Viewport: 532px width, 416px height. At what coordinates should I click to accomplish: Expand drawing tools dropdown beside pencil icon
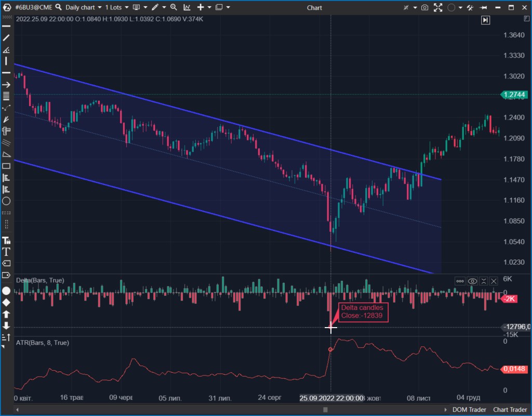(164, 7)
